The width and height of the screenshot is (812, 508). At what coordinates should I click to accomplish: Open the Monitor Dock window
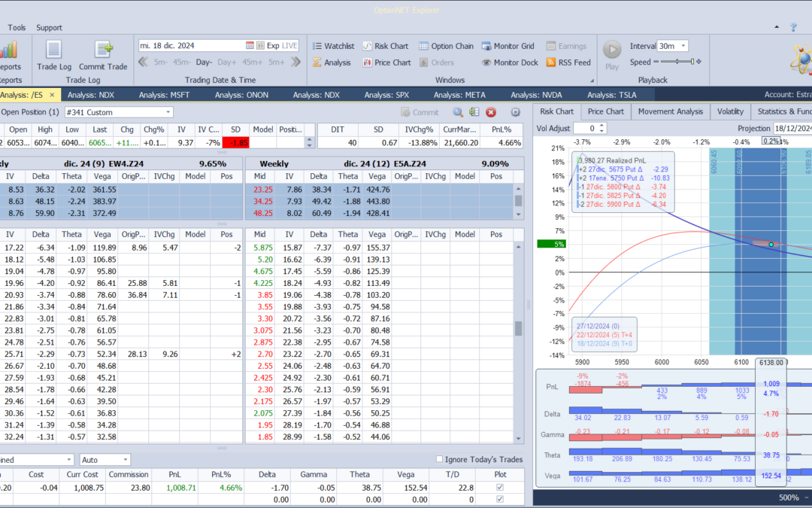[510, 62]
